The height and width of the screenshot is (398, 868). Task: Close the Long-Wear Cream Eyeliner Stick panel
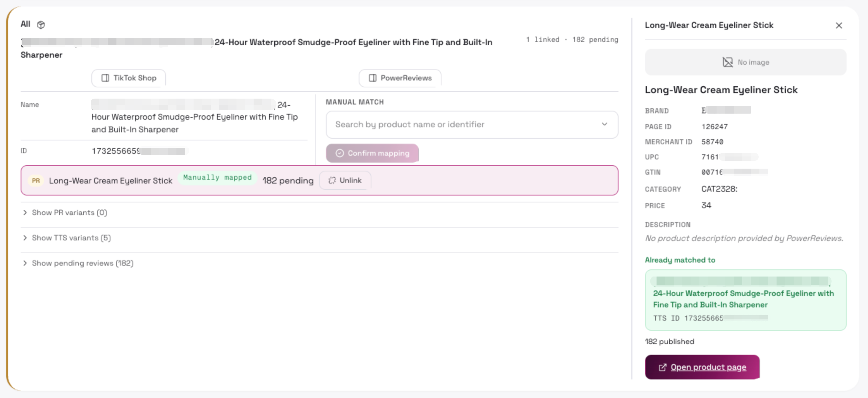[x=839, y=25]
